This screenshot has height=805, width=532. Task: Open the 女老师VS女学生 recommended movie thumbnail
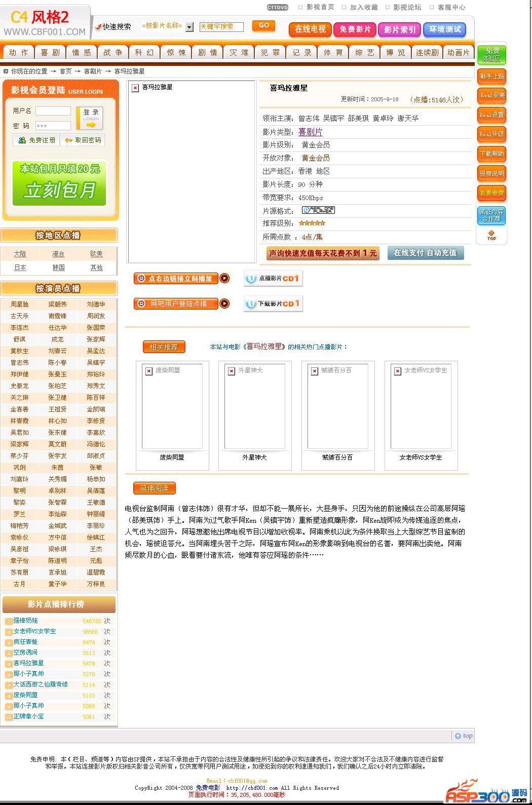[x=421, y=407]
